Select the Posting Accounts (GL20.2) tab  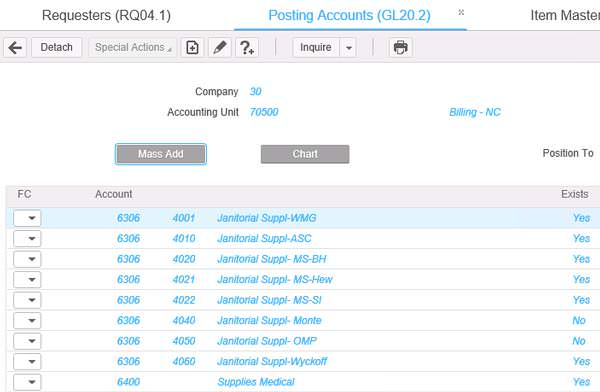click(349, 15)
